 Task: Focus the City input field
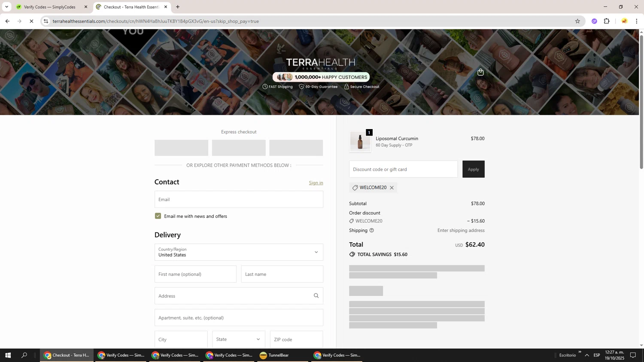181,339
